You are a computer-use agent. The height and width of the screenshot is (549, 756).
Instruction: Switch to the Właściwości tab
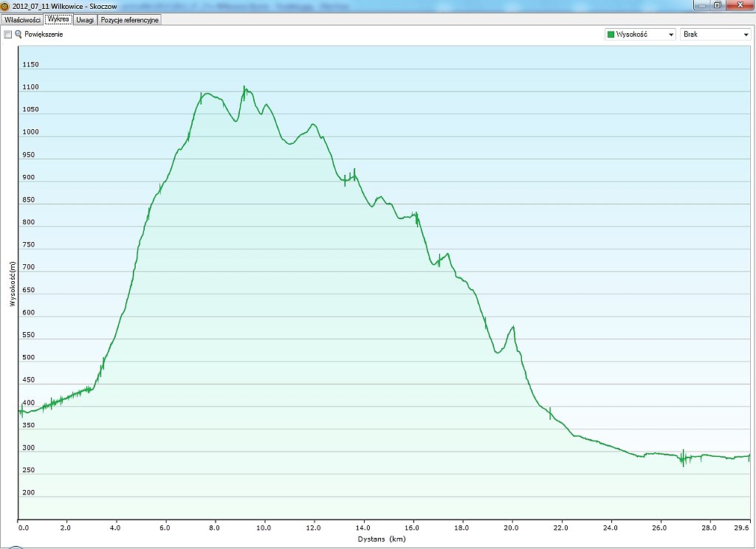point(22,20)
